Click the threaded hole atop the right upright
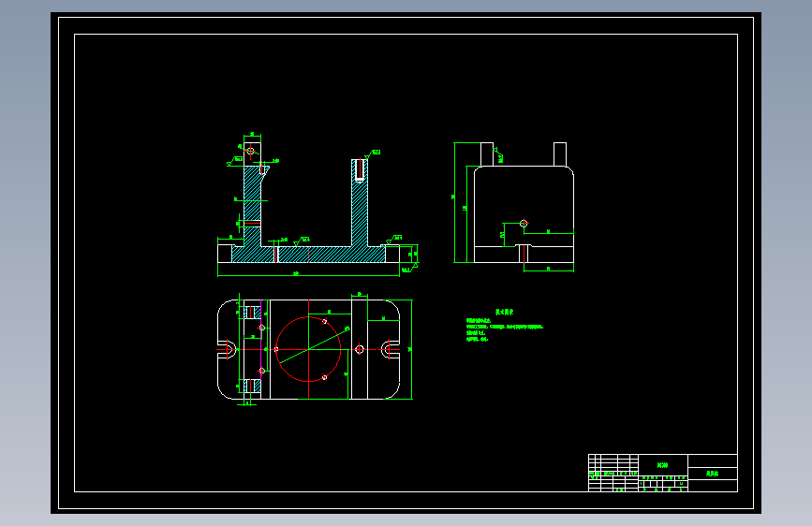Image resolution: width=812 pixels, height=526 pixels. pos(360,170)
